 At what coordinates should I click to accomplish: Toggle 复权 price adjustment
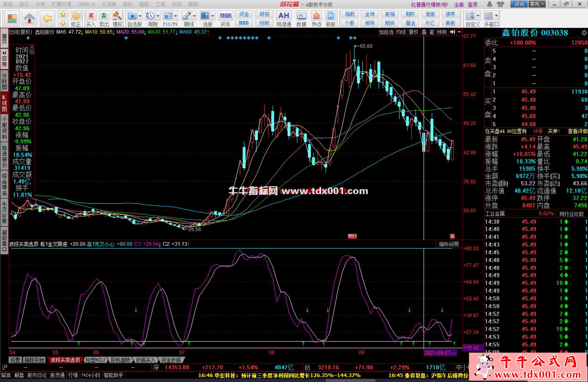coord(414,32)
